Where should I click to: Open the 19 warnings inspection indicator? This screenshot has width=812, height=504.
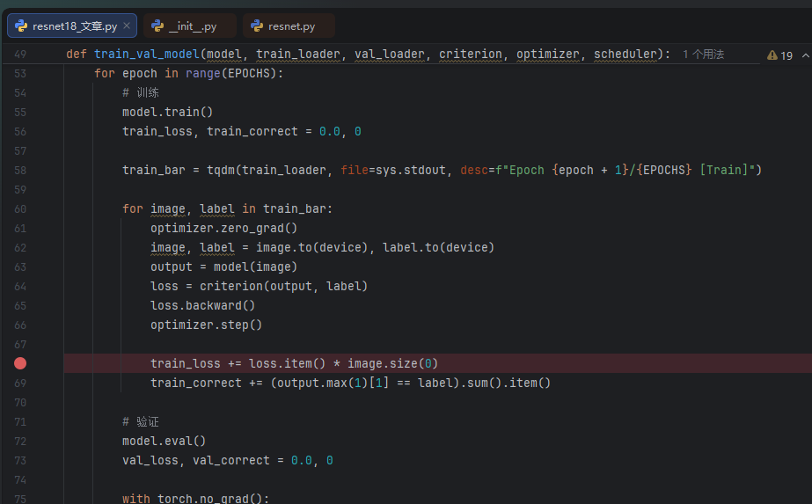(x=780, y=55)
